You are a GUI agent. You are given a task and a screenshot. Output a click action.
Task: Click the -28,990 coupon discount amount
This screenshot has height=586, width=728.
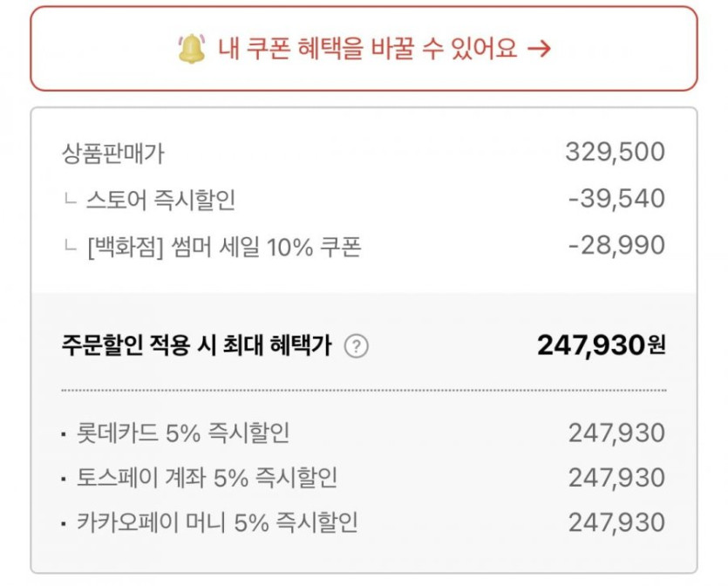click(616, 245)
